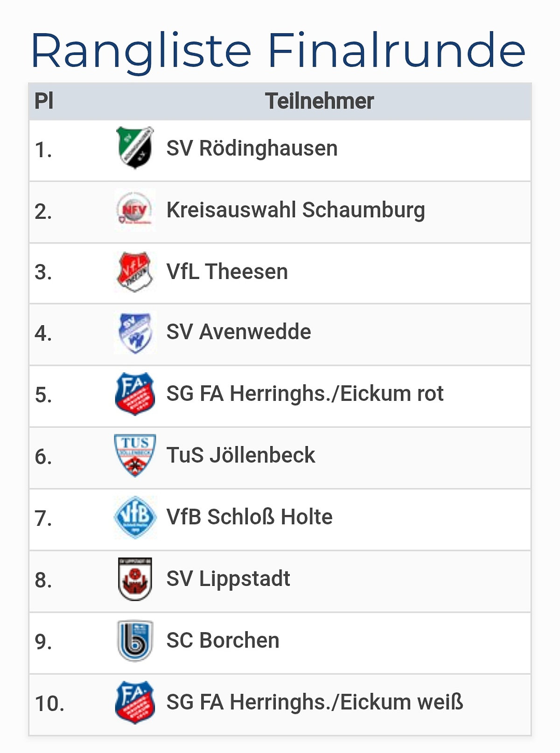The width and height of the screenshot is (560, 753).
Task: Select the SC Borchen team name
Action: click(x=223, y=641)
